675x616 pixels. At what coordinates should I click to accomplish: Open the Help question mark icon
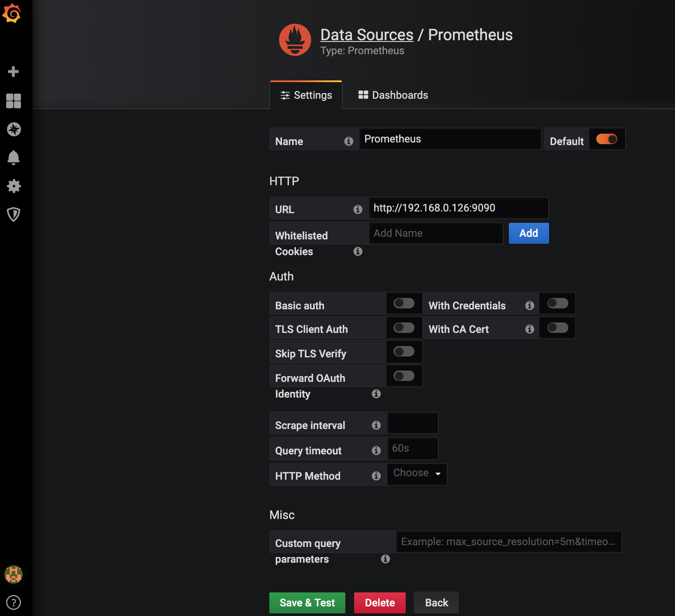(x=14, y=602)
